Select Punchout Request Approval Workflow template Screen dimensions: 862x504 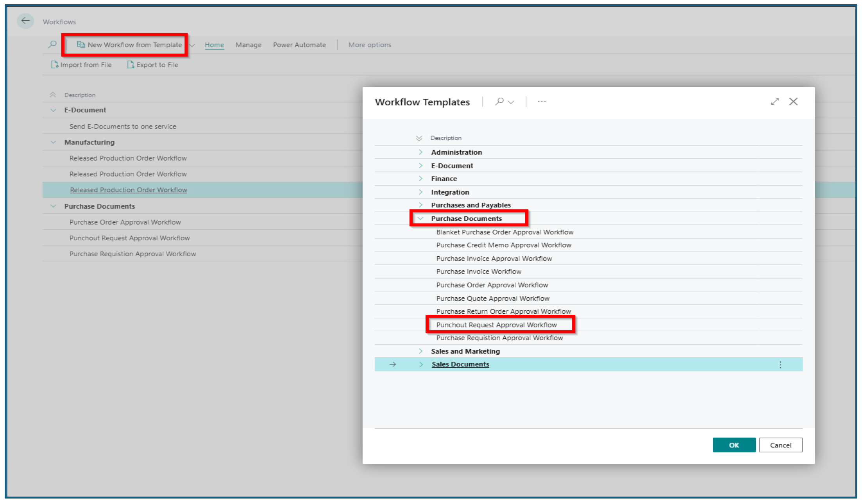click(496, 325)
